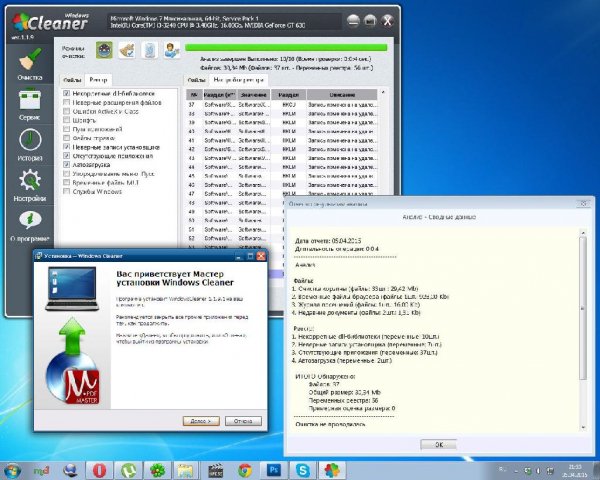Select row 37 in the results table
Viewport: 600px width, 480px height.
coord(282,104)
